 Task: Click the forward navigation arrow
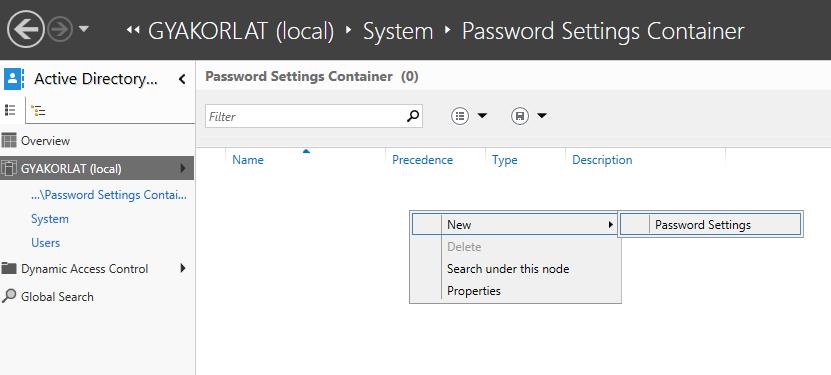pyautogui.click(x=60, y=30)
